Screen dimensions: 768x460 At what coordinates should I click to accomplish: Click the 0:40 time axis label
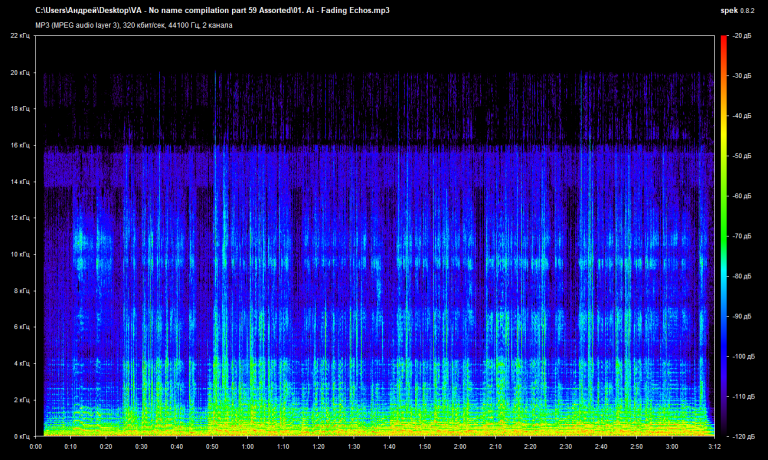pos(177,447)
